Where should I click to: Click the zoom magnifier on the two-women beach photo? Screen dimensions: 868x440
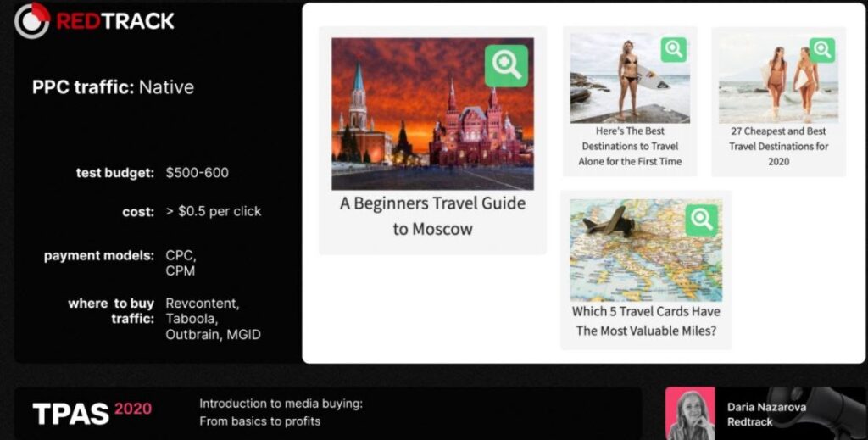coord(821,49)
